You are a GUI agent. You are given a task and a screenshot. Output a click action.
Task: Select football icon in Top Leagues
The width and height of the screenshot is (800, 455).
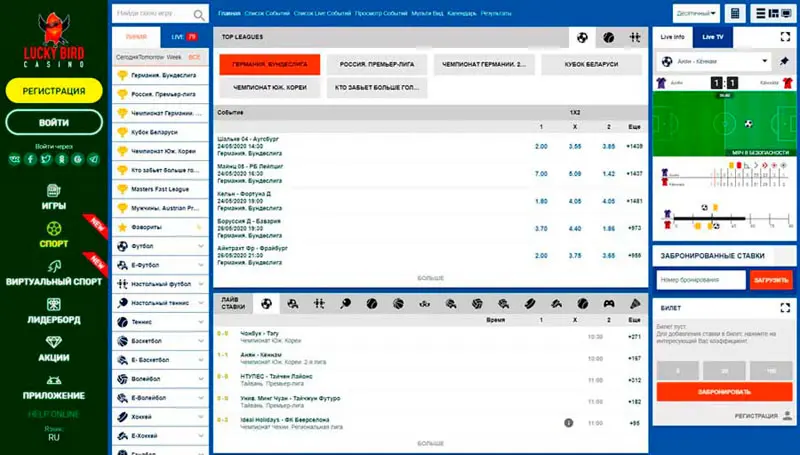click(581, 37)
